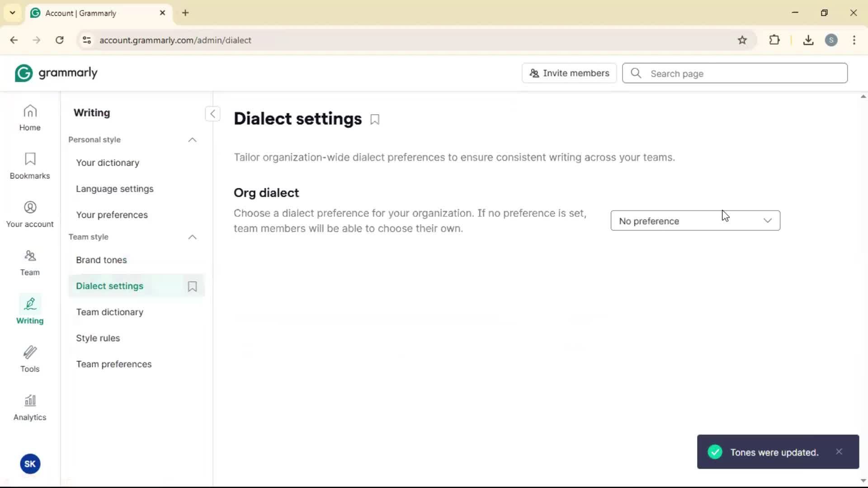Collapse the Personal style section
The height and width of the screenshot is (488, 868).
click(192, 140)
